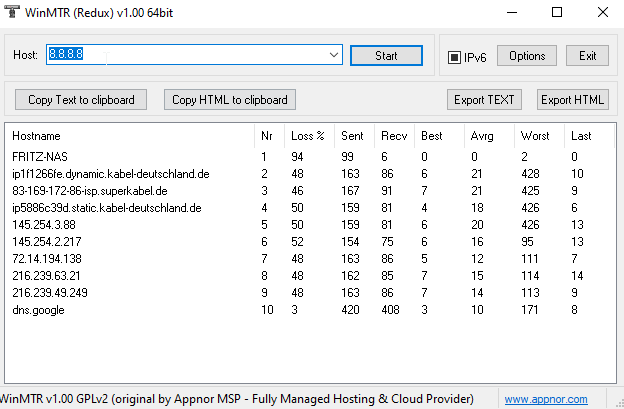This screenshot has height=409, width=624.
Task: Copy HTML to clipboard
Action: tap(230, 99)
